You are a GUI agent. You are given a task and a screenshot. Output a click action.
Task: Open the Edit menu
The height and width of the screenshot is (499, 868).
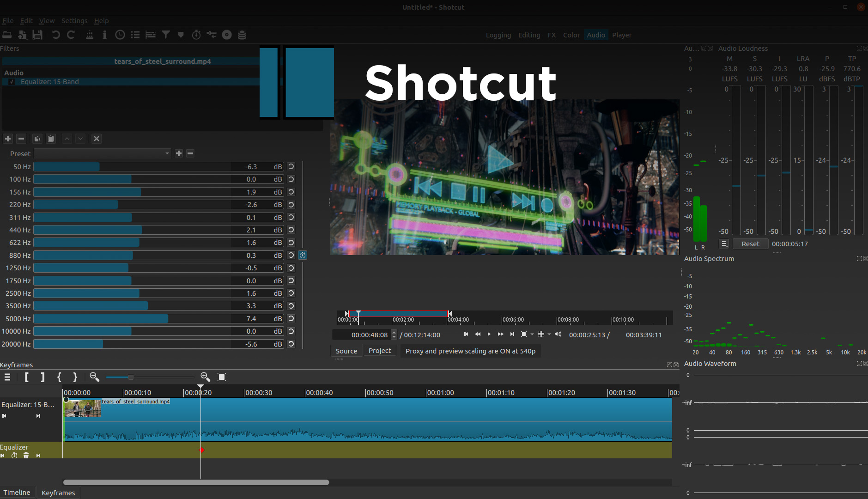coord(26,21)
